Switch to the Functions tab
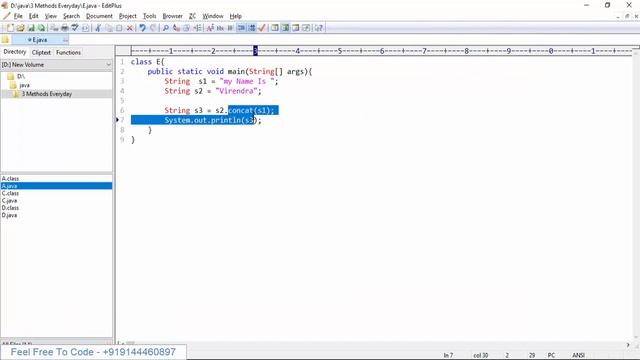 click(68, 52)
